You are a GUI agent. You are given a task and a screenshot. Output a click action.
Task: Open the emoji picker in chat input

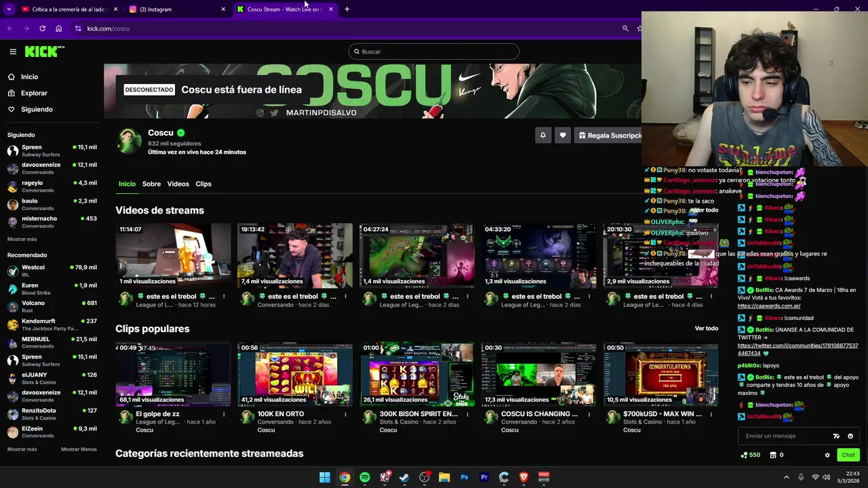tap(850, 436)
